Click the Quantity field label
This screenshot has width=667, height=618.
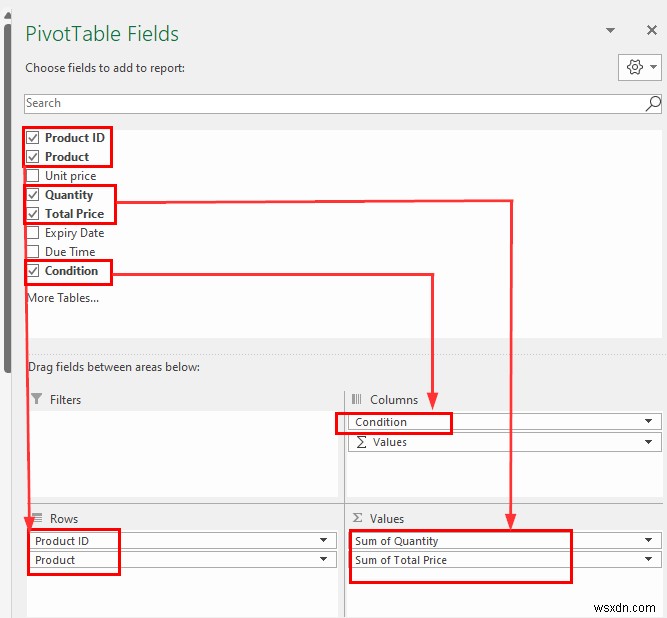pos(69,195)
